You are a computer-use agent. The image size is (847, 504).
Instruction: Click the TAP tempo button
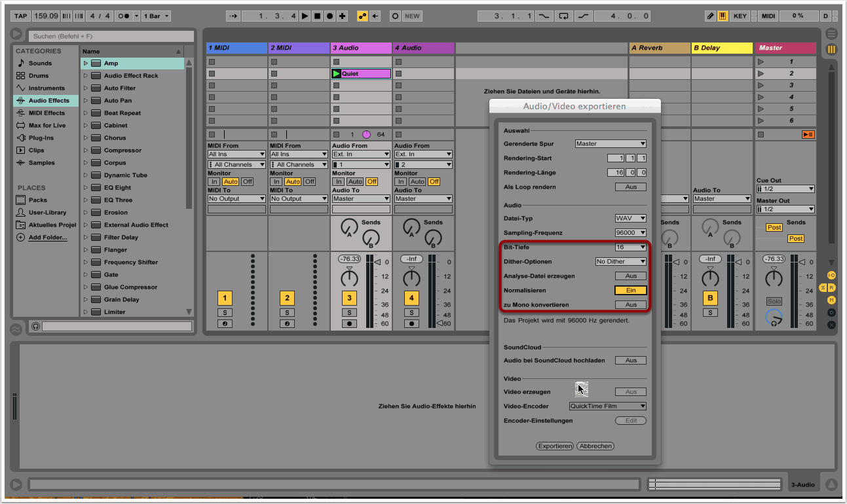point(21,16)
